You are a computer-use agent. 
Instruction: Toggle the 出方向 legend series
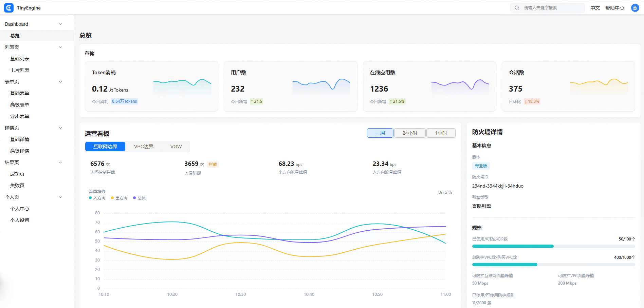pyautogui.click(x=119, y=198)
